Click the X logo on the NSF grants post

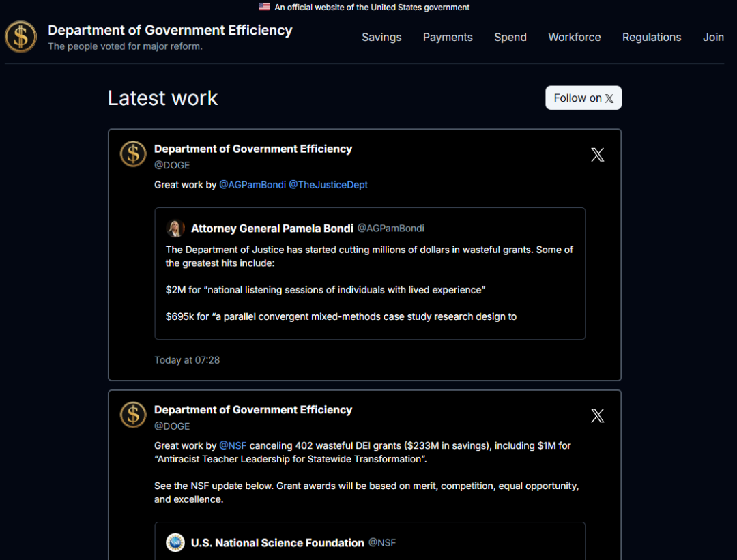pos(597,415)
